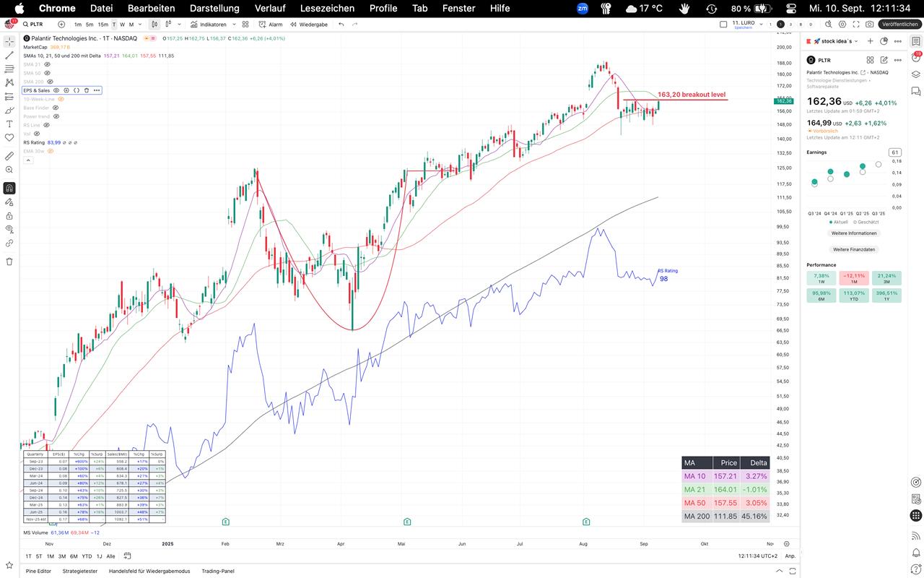Screen dimensions: 924x578
Task: Toggle visibility of EPS & Sales indicator
Action: (x=56, y=90)
